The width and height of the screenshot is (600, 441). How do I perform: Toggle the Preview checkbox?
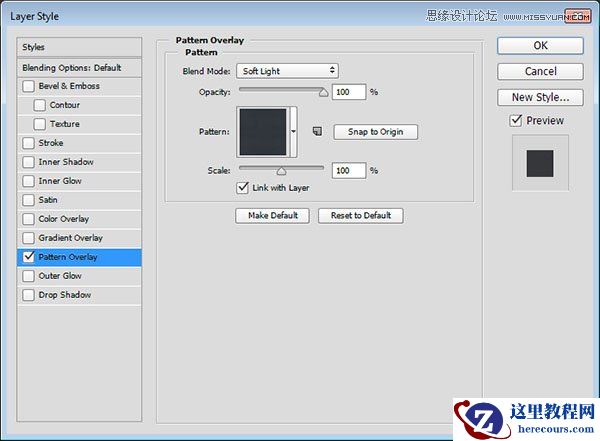click(x=516, y=121)
